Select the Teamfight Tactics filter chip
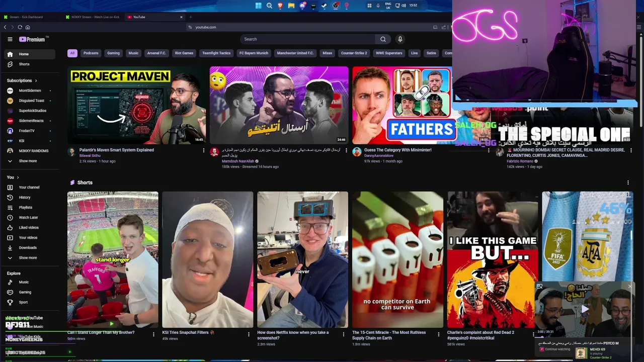644x362 pixels. point(216,53)
